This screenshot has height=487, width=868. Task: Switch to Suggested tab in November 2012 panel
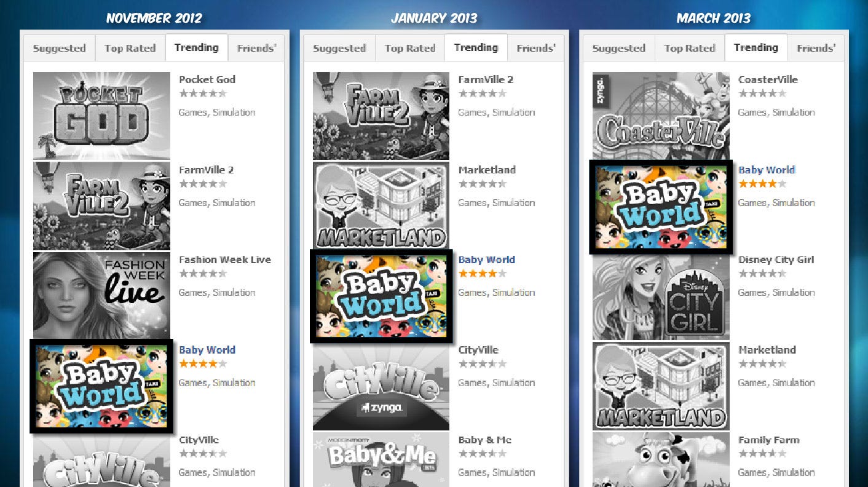(60, 48)
